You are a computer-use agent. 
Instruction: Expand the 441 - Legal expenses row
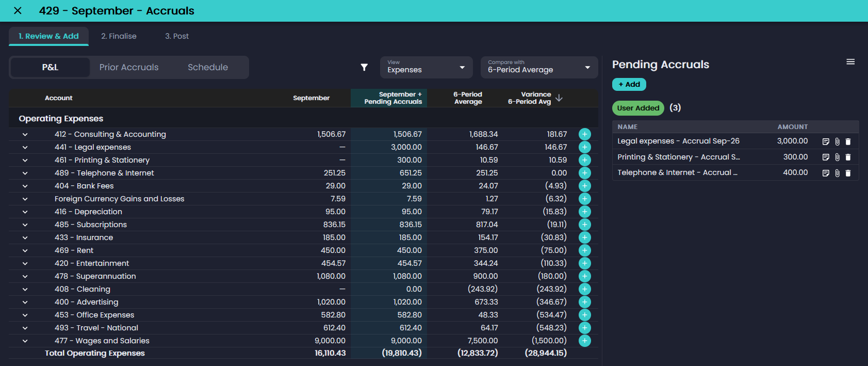pos(25,147)
